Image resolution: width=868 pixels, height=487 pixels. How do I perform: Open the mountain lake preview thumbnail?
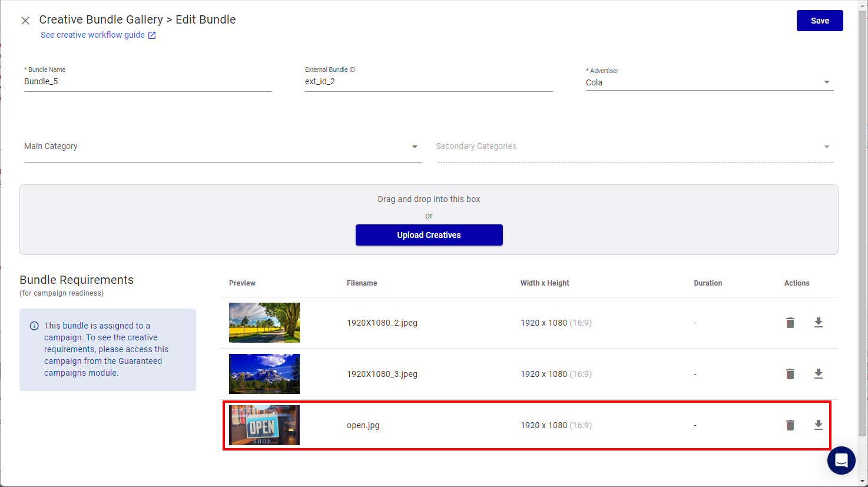(x=264, y=374)
